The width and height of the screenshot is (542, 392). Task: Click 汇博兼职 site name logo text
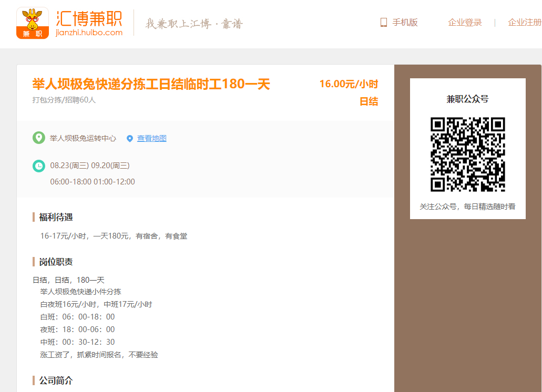(89, 18)
